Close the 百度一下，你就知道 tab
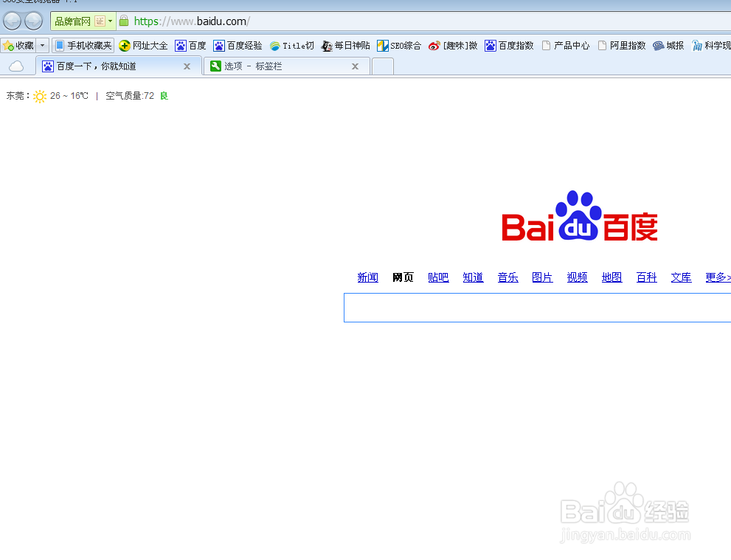Image resolution: width=731 pixels, height=560 pixels. pyautogui.click(x=187, y=66)
